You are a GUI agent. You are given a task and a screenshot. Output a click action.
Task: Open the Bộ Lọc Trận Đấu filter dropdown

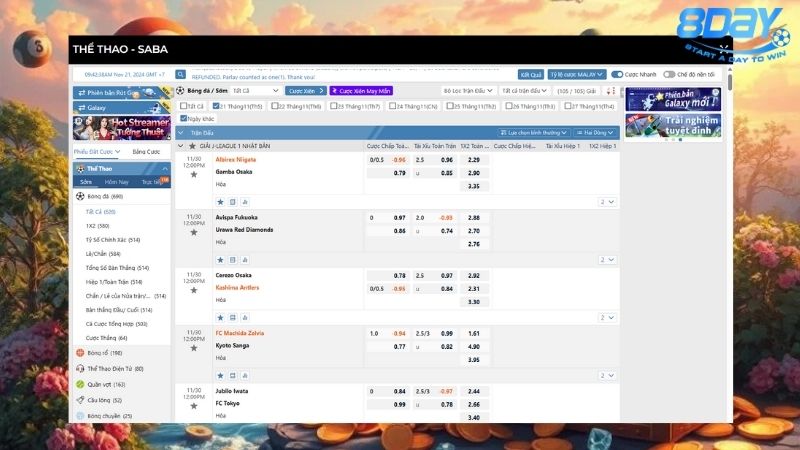point(468,91)
